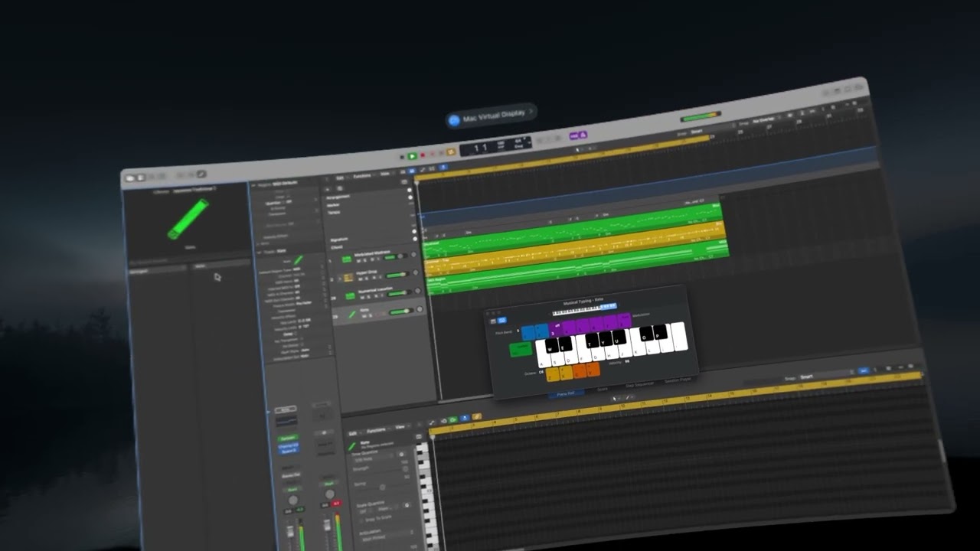Image resolution: width=980 pixels, height=551 pixels.
Task: Select the Tempo global track
Action: 334,212
